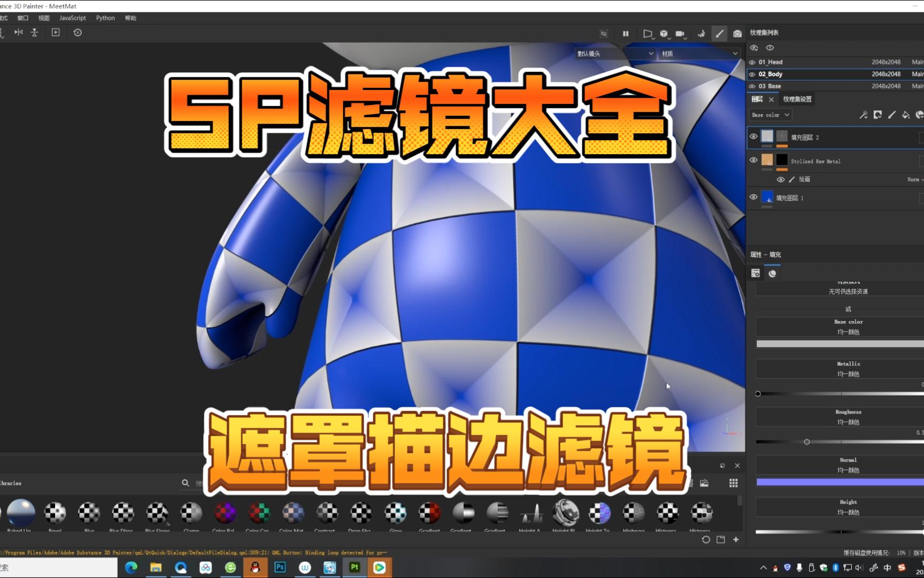The height and width of the screenshot is (578, 924).
Task: Select the Bevel filter thumbnail
Action: click(x=55, y=513)
